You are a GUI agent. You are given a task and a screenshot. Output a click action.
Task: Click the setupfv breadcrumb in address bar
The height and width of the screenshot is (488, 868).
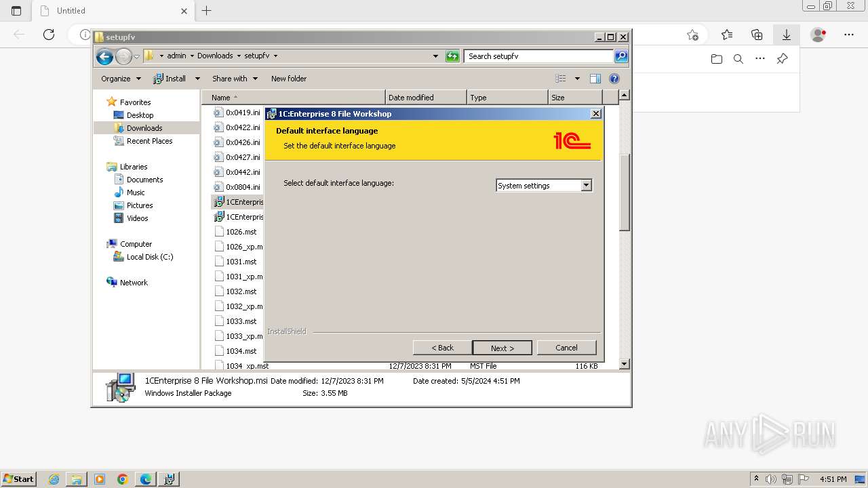coord(256,56)
